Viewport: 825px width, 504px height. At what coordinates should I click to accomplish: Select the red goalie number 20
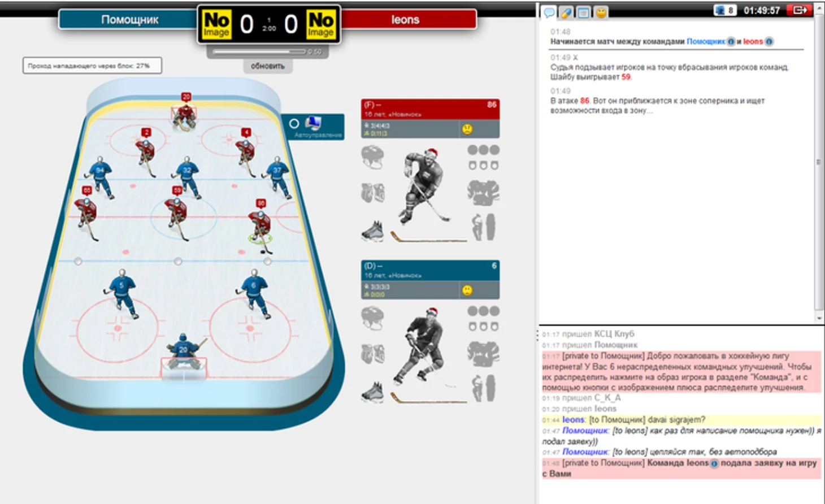pyautogui.click(x=185, y=113)
